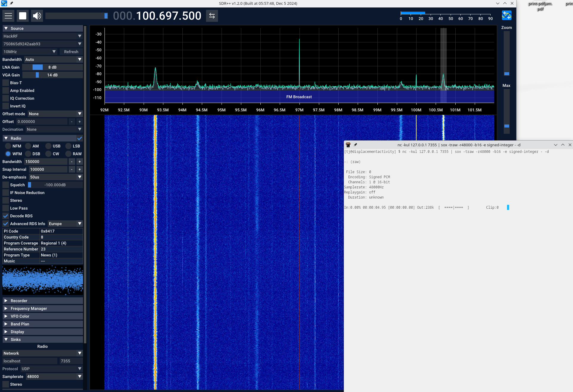Enable the Bias-T checkbox
The height and width of the screenshot is (392, 573).
point(6,83)
